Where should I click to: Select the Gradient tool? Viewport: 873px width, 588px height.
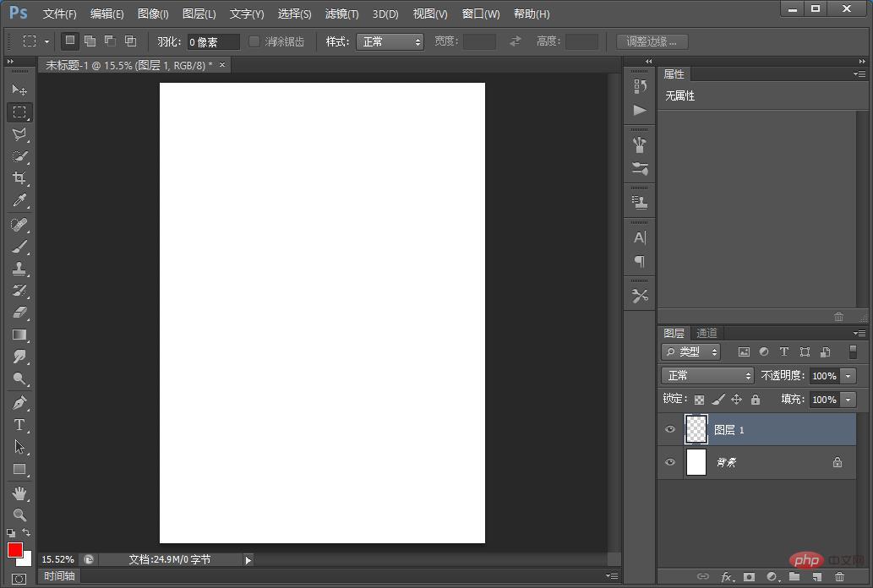(19, 335)
